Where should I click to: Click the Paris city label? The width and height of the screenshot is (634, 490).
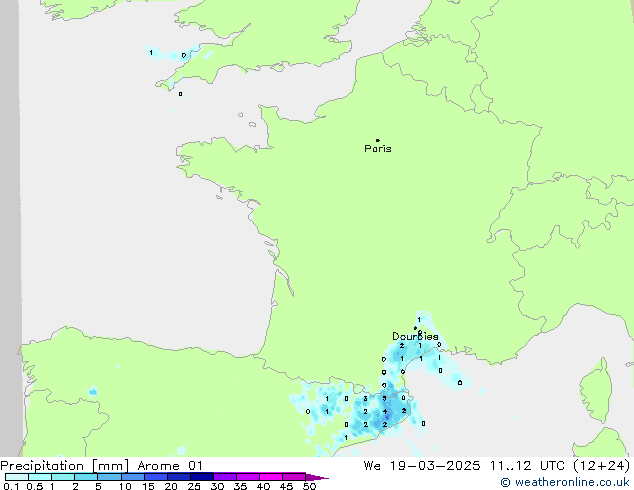click(x=378, y=149)
